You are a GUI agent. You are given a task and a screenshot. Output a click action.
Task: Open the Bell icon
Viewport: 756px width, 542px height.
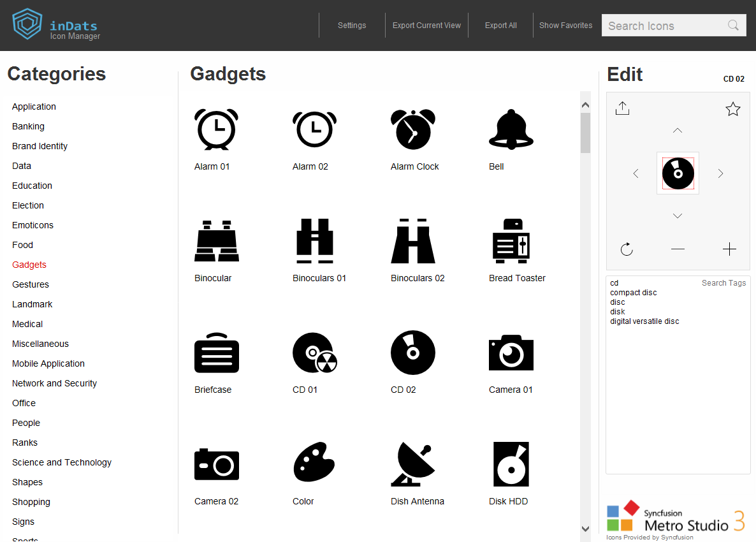pyautogui.click(x=511, y=129)
